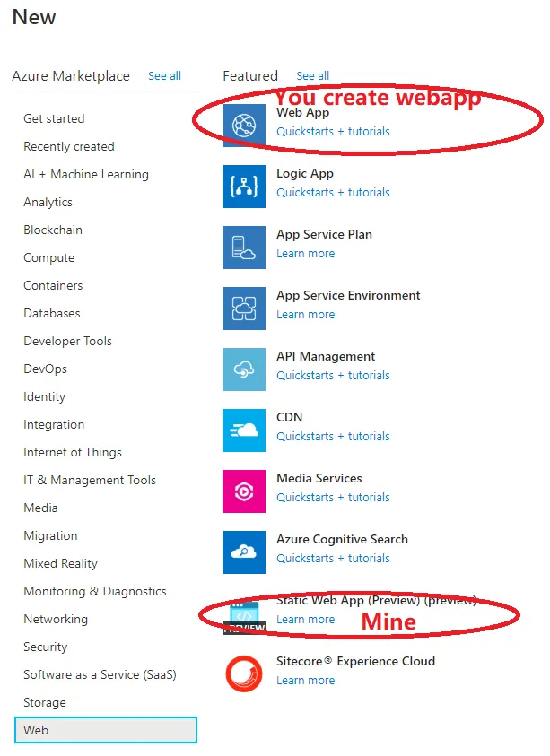This screenshot has height=756, width=550.
Task: Open See all next to Azure Marketplace
Action: tap(164, 76)
